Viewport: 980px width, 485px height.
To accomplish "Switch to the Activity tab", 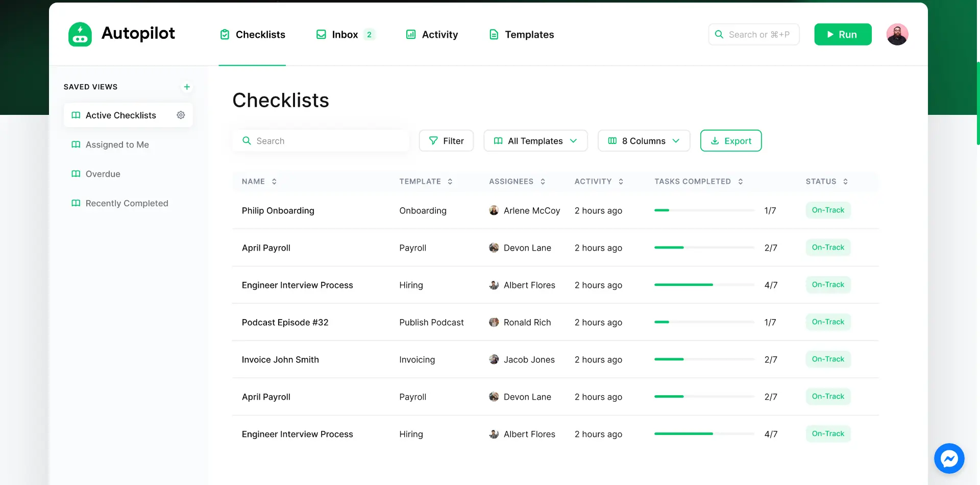I will click(x=432, y=35).
